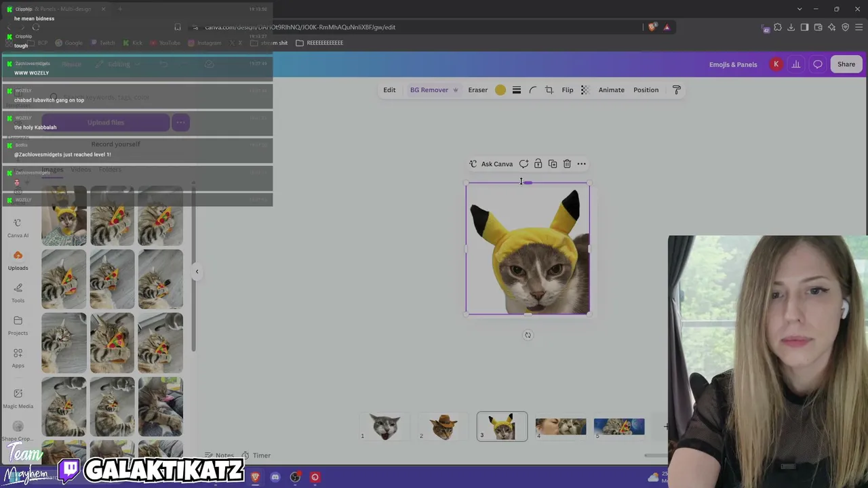
Task: Open the Brave Shields icon
Action: (x=652, y=27)
